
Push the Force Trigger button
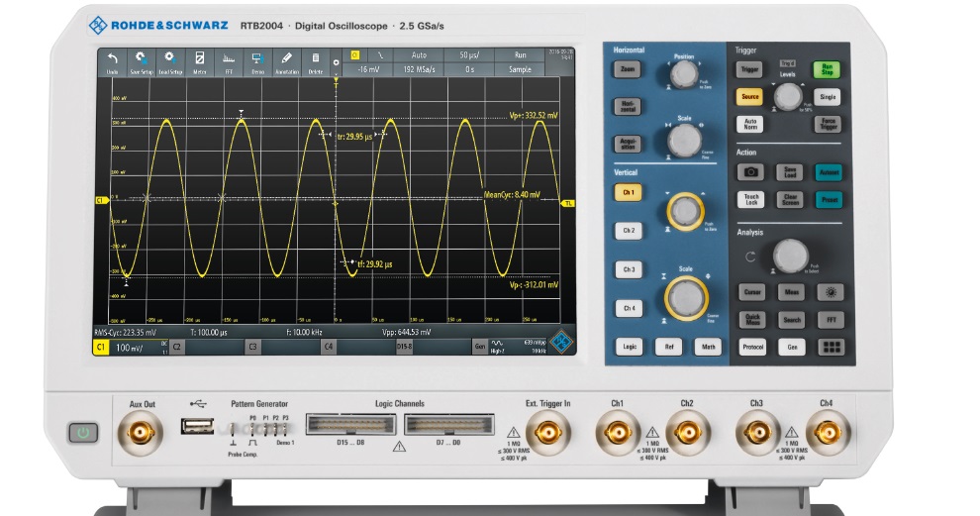829,124
